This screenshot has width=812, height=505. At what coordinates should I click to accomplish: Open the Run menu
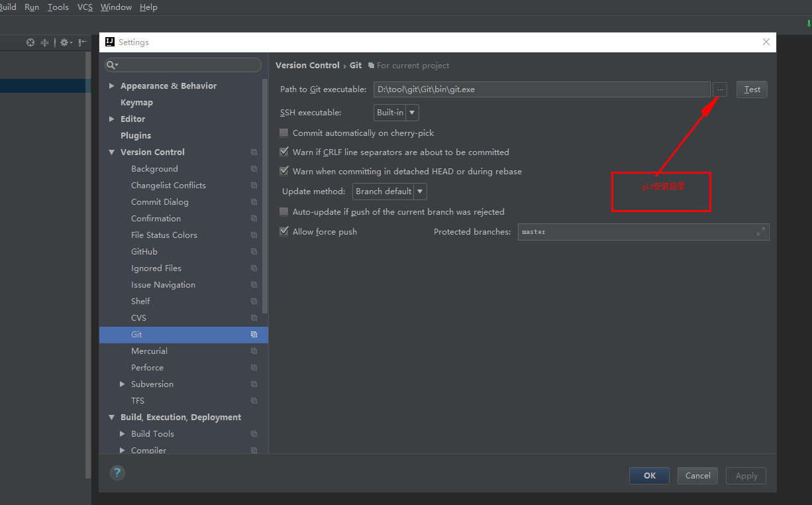click(32, 7)
